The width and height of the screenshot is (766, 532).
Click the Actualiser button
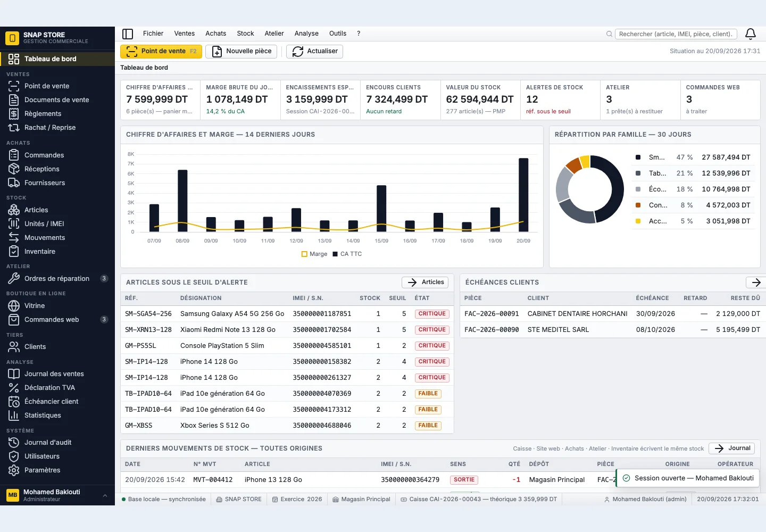click(x=315, y=51)
